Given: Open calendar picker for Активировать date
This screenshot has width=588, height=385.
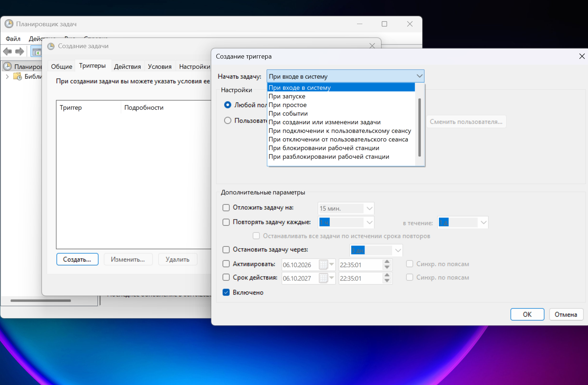Looking at the screenshot, I should (x=327, y=265).
